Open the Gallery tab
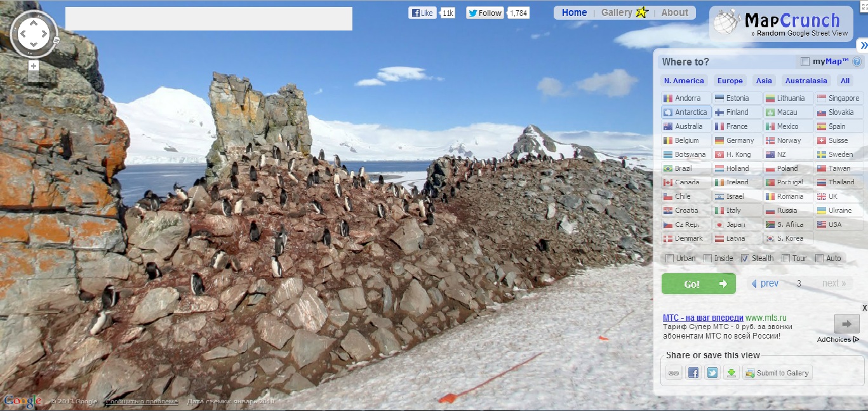868x411 pixels. [617, 13]
